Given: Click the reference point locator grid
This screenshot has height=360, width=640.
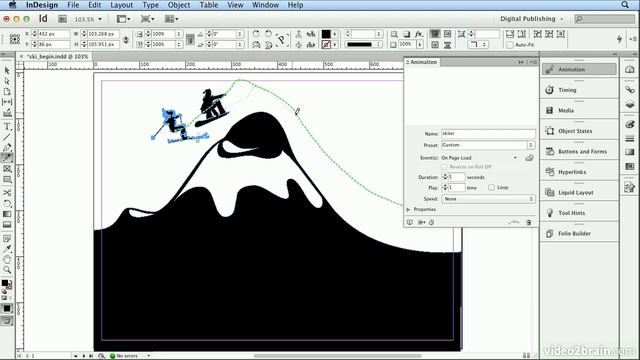Looking at the screenshot, I should coord(15,39).
